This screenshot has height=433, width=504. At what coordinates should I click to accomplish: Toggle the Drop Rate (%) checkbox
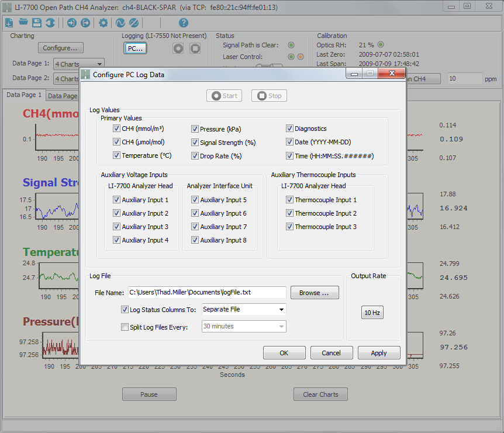coord(195,156)
